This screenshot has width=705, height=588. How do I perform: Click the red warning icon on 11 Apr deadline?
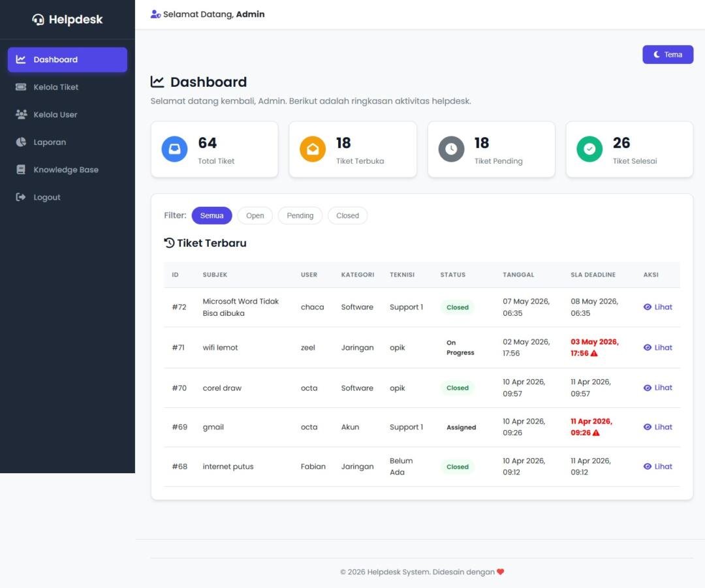[x=596, y=433]
